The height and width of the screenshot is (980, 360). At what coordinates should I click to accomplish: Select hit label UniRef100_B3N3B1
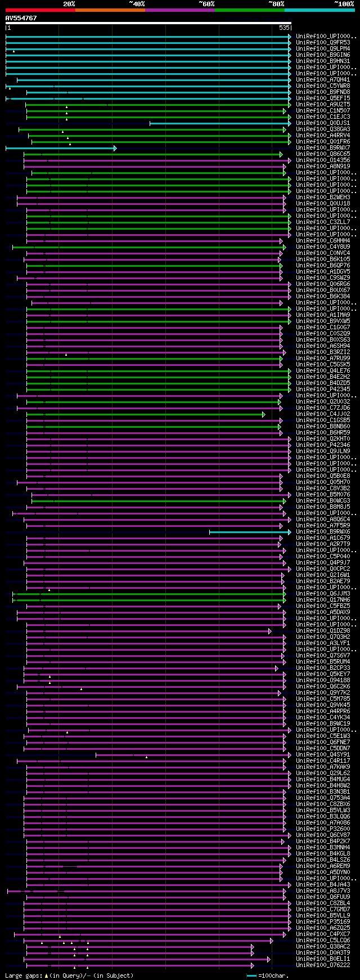(323, 791)
